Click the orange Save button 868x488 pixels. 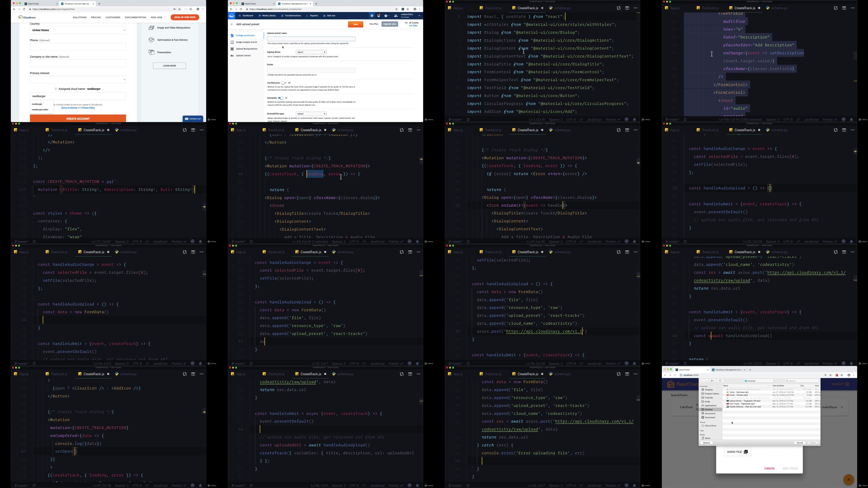pos(356,24)
